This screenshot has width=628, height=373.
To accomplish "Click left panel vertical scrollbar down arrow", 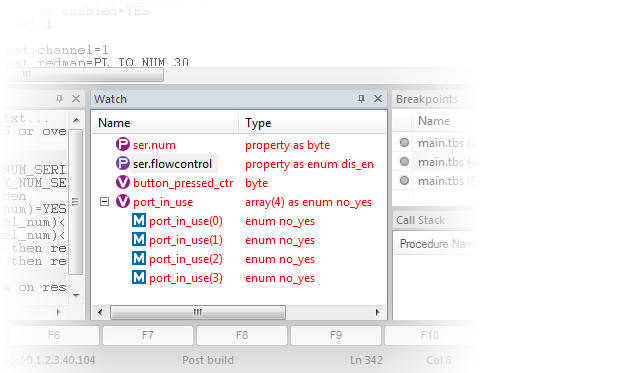I will coord(76,296).
